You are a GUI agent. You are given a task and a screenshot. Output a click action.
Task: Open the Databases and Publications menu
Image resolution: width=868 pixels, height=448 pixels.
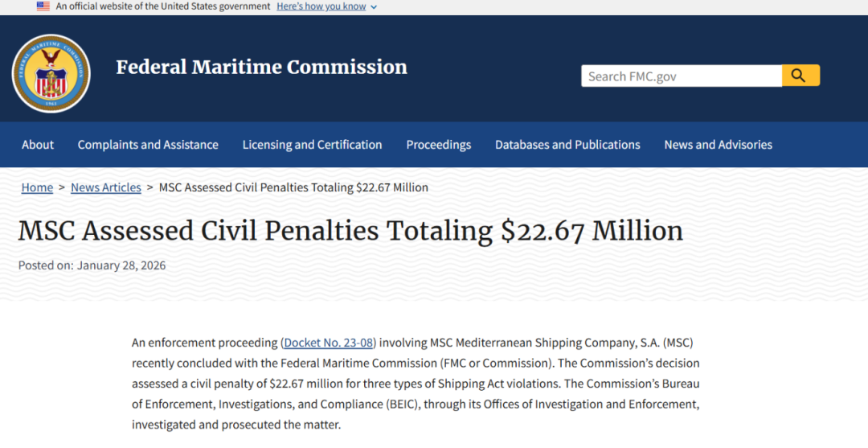567,145
